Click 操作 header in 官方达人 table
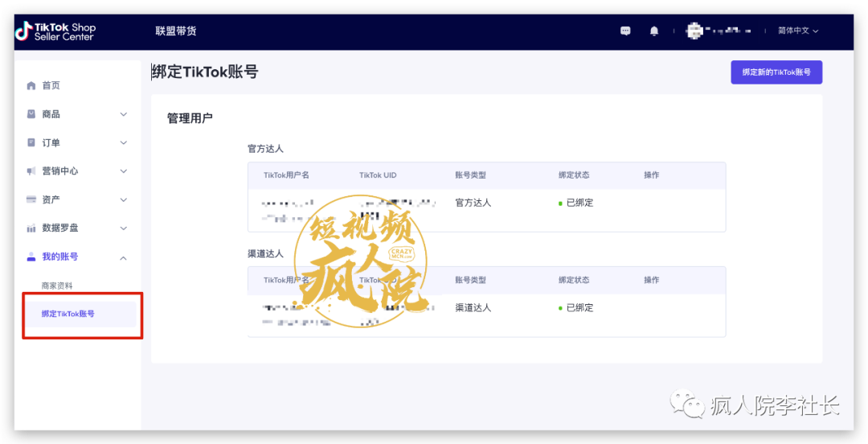Screen dimensions: 868x444 652,175
